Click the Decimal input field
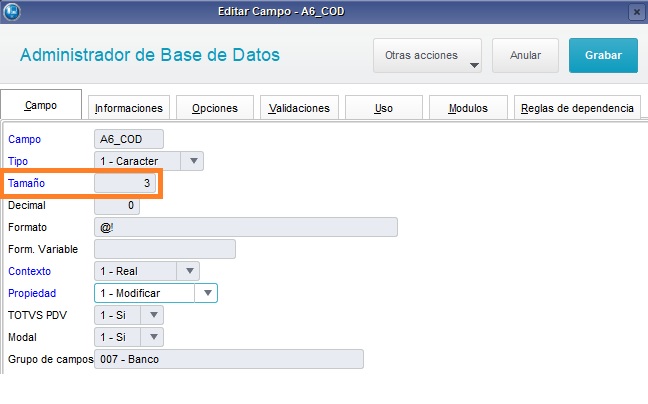The width and height of the screenshot is (648, 404). tap(117, 205)
